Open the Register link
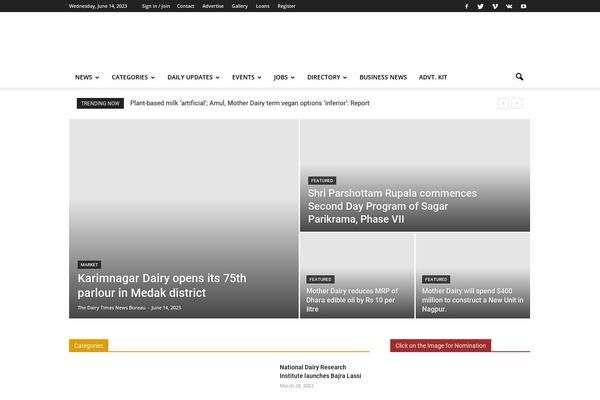Screen dimensions: 600x400 click(x=286, y=6)
